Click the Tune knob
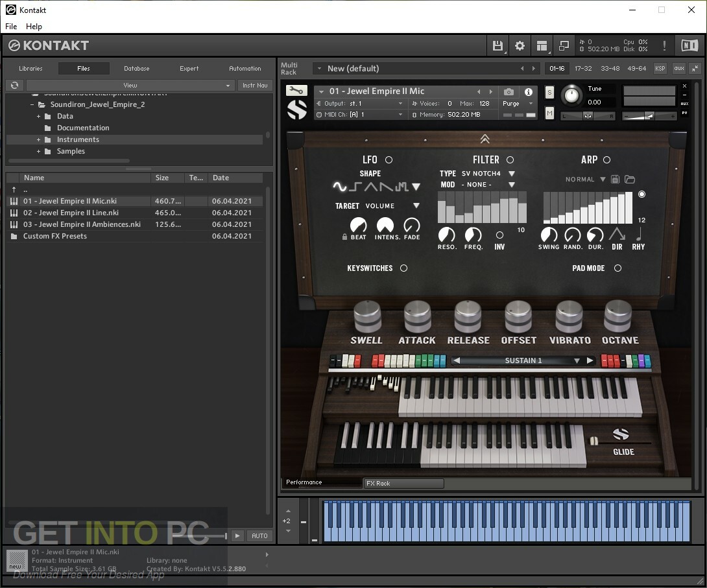The width and height of the screenshot is (707, 588). 571,95
